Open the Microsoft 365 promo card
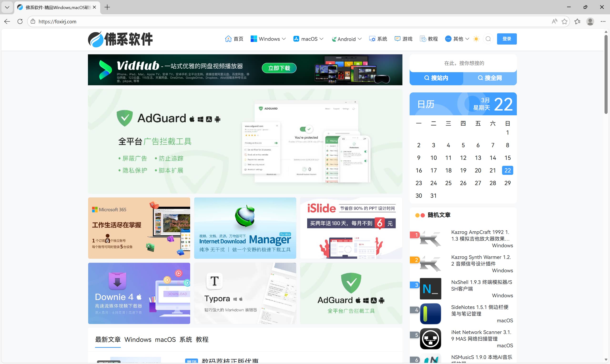Screen dimensions: 610x364 pos(139,228)
